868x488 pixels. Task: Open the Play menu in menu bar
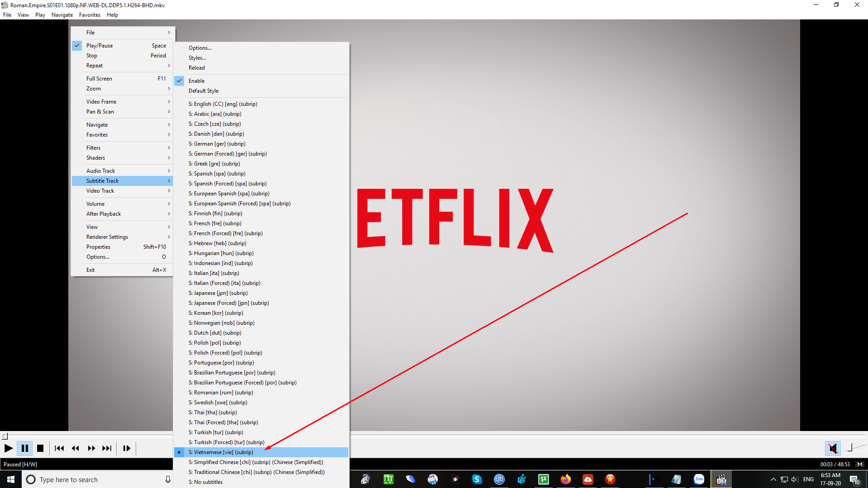(40, 15)
